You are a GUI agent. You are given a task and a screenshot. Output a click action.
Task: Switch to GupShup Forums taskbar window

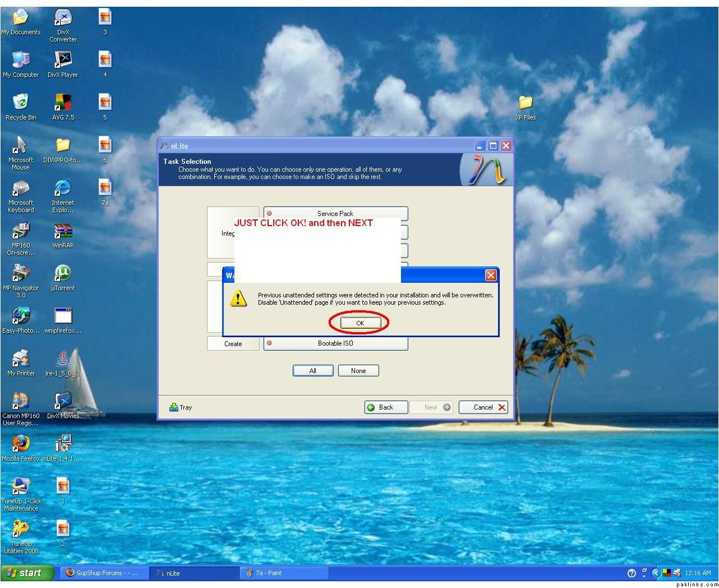(104, 573)
